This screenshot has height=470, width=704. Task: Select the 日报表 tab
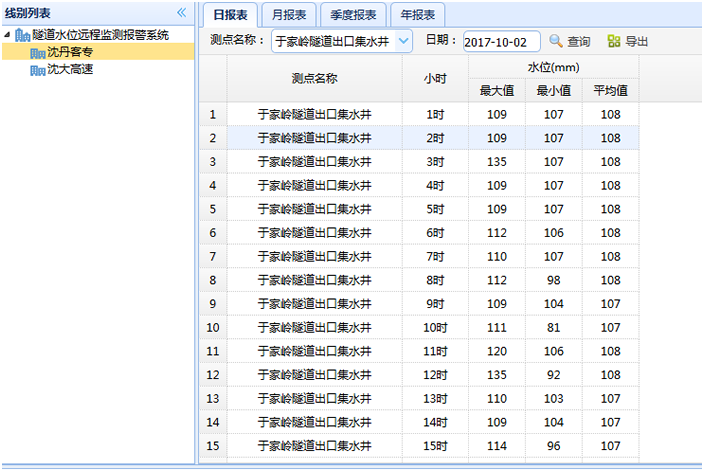[x=230, y=14]
